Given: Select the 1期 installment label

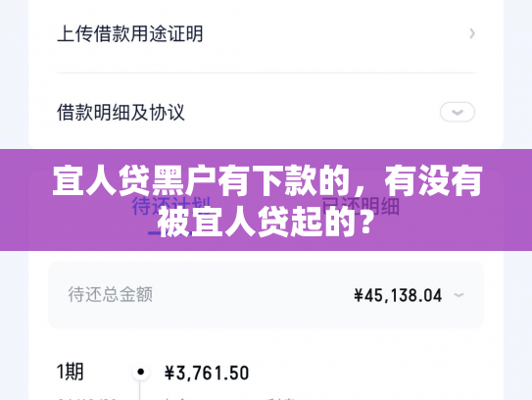Looking at the screenshot, I should (x=70, y=372).
